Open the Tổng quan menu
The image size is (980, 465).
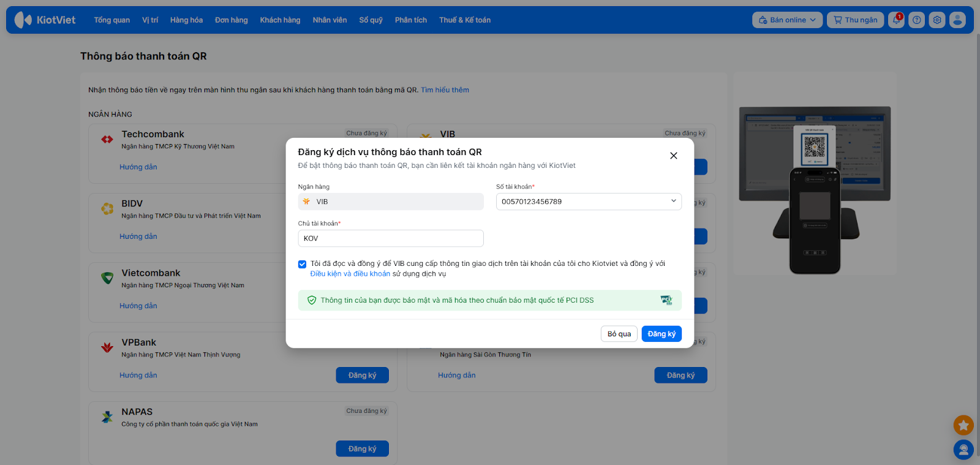coord(112,20)
